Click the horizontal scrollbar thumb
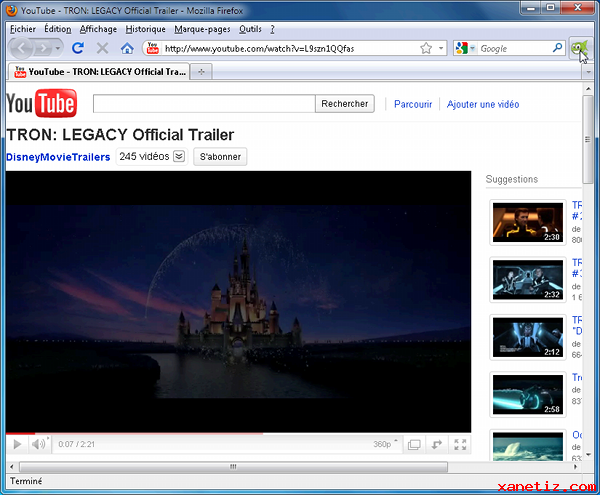600x495 pixels. (233, 467)
